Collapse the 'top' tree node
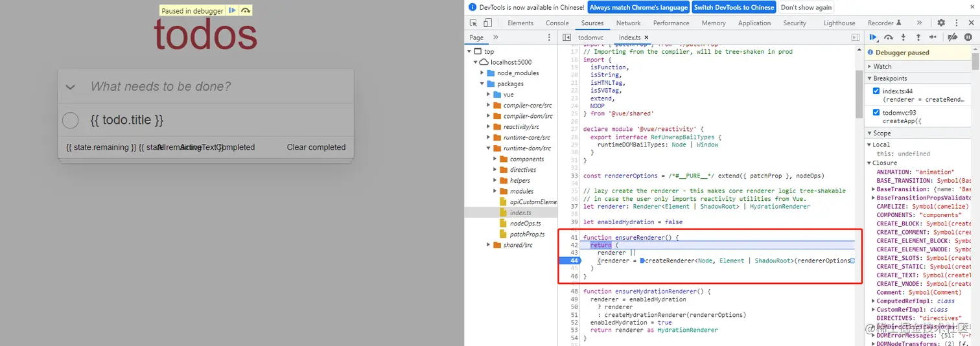The width and height of the screenshot is (980, 346). (x=469, y=51)
